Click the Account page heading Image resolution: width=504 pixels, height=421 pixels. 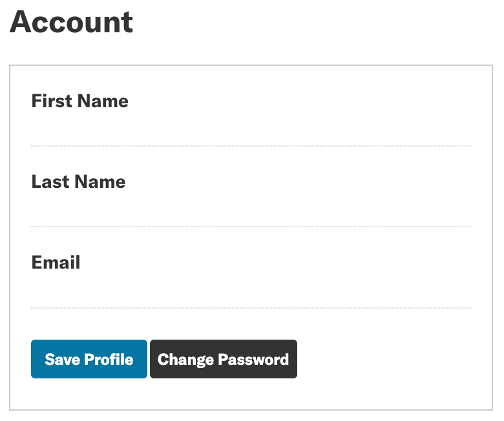point(71,22)
